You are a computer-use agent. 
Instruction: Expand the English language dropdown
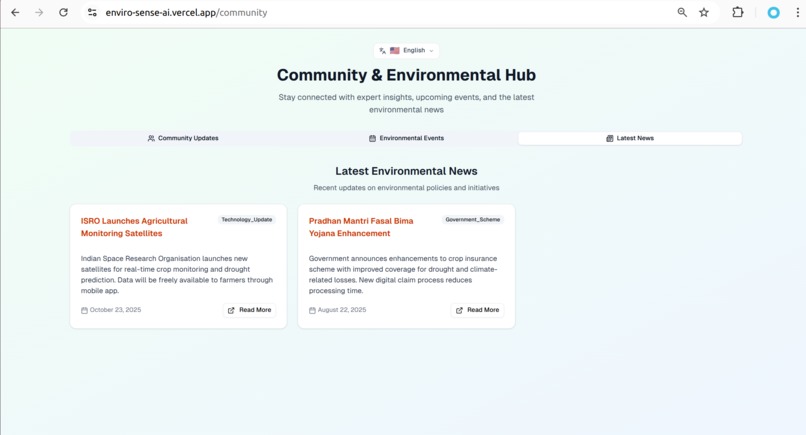[407, 50]
